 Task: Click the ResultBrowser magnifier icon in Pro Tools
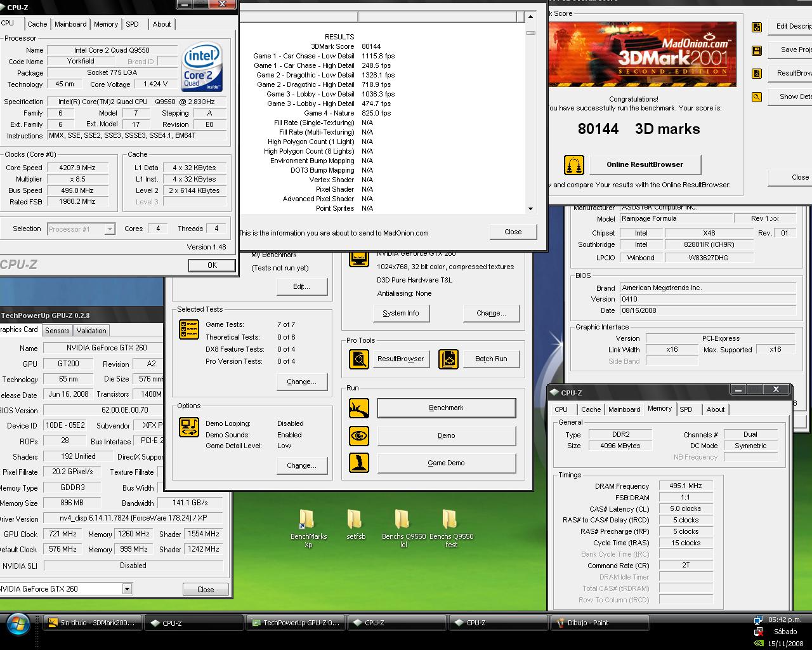359,359
